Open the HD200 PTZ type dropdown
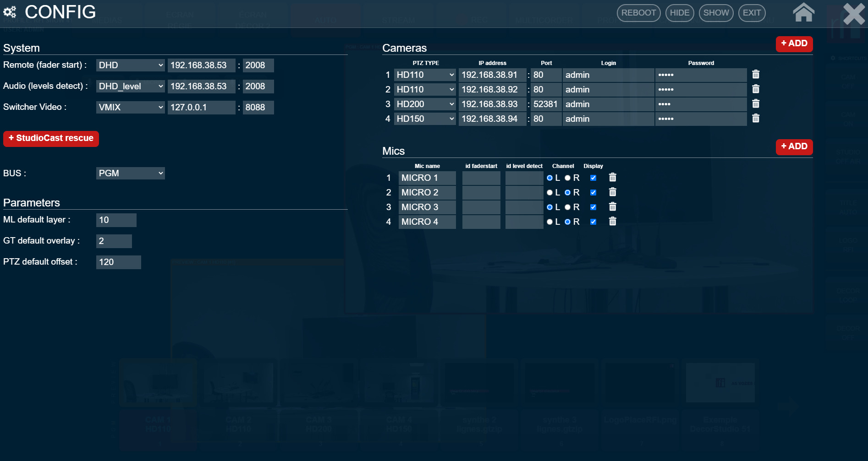The height and width of the screenshot is (461, 868). coord(425,104)
